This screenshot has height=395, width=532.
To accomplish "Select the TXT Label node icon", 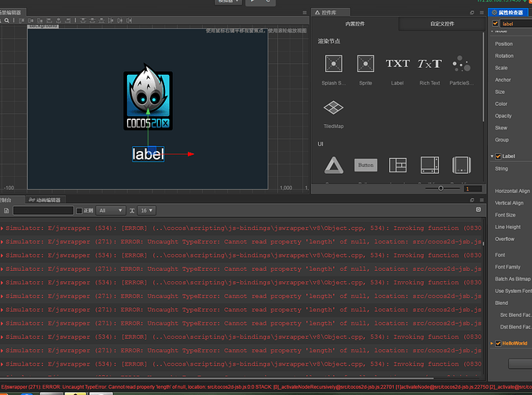I will click(x=397, y=63).
